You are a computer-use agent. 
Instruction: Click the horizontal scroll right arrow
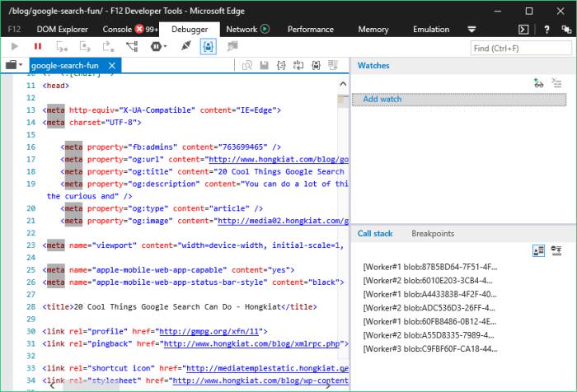click(328, 385)
